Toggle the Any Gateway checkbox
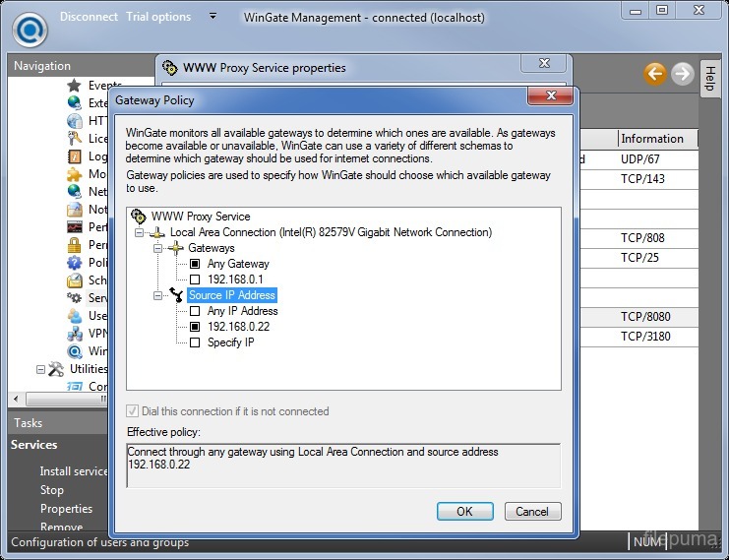Viewport: 729px width, 560px height. 195,264
